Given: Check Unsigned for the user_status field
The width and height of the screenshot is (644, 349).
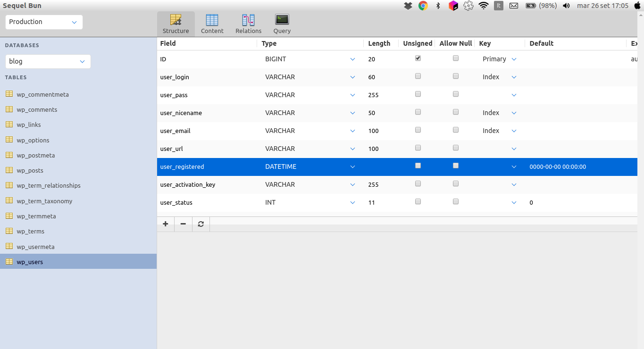Looking at the screenshot, I should (418, 201).
